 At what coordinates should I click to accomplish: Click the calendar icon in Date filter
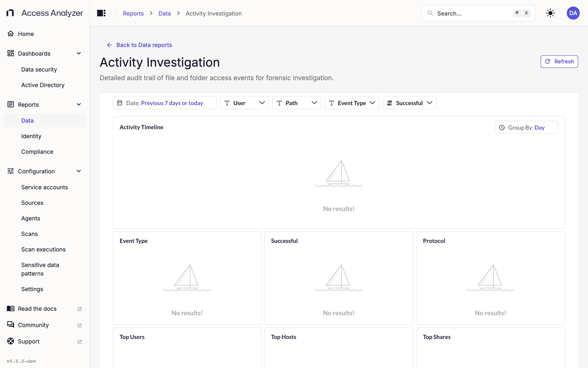(x=120, y=103)
